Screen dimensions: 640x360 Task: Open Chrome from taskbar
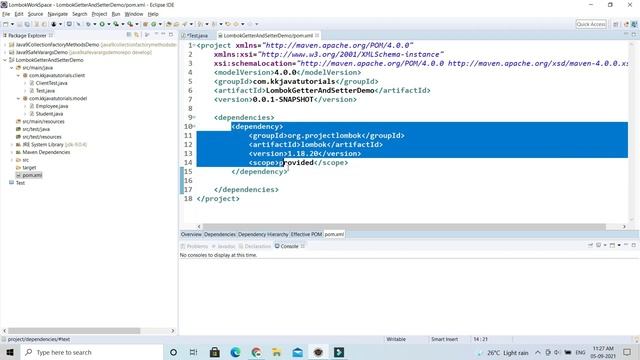click(256, 352)
